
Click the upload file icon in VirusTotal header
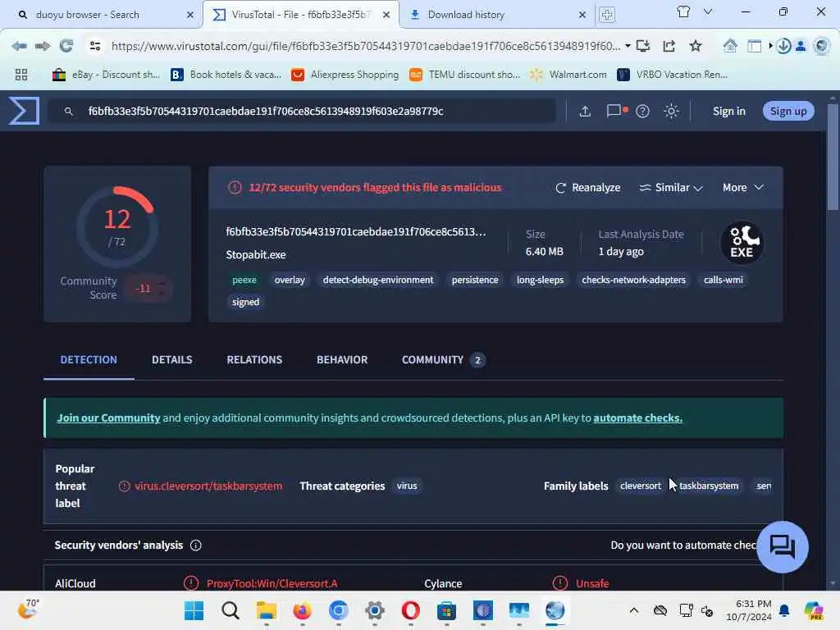pos(585,111)
